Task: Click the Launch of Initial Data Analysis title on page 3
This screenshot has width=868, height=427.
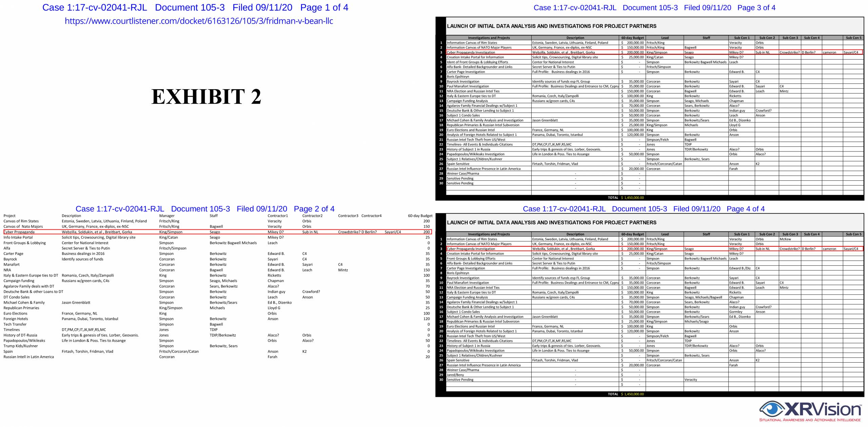Action: click(x=551, y=26)
